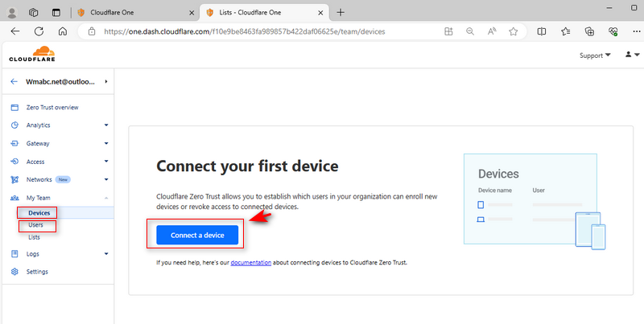Image resolution: width=644 pixels, height=324 pixels.
Task: Click the Gateway sidebar icon
Action: pos(14,144)
